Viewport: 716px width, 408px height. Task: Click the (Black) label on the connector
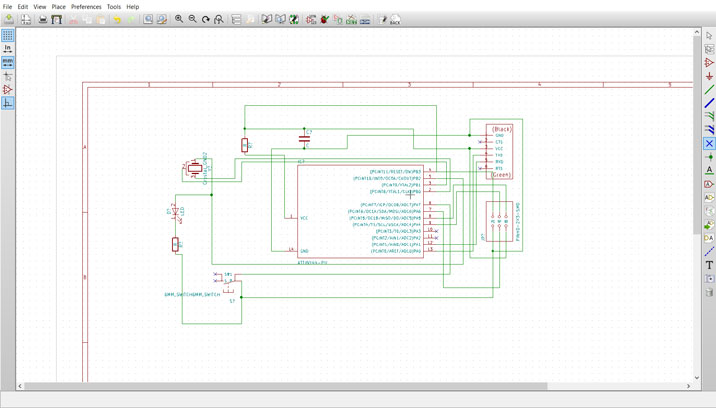(501, 129)
